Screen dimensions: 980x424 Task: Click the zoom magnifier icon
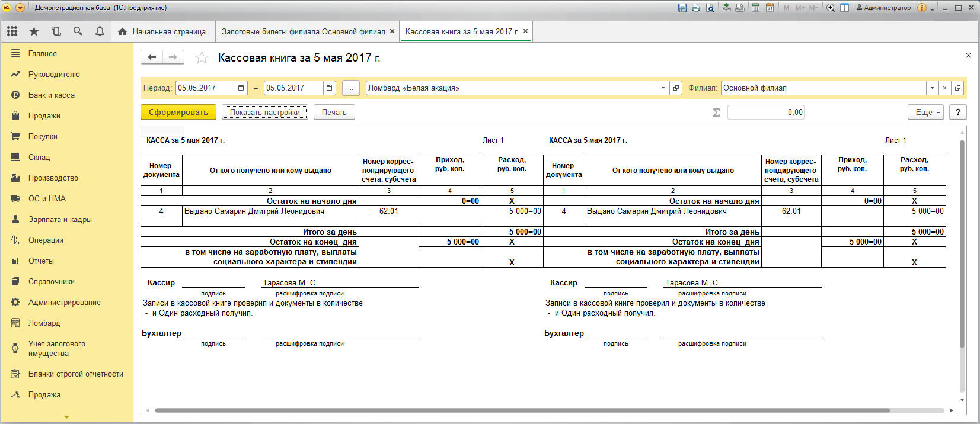point(831,8)
